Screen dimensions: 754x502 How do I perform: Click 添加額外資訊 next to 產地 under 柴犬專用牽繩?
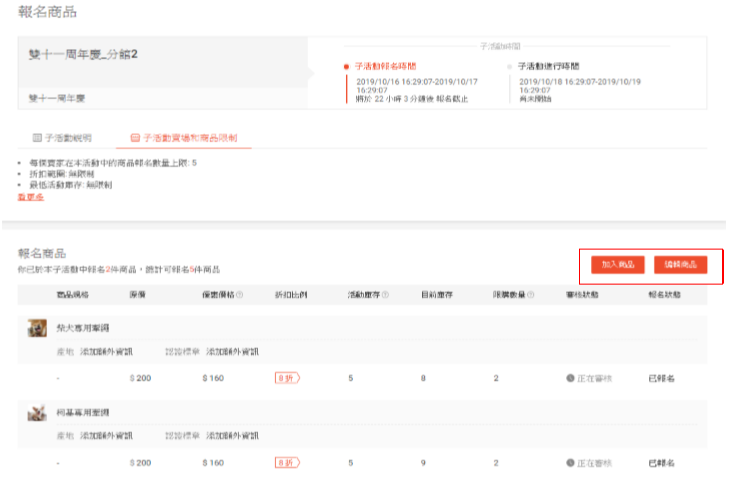click(106, 352)
